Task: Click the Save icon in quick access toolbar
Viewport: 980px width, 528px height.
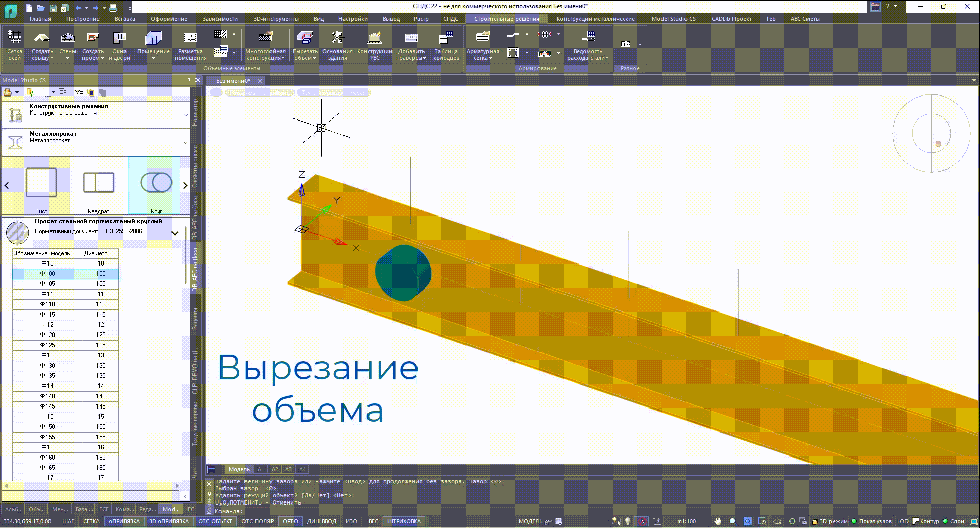Action: [53, 8]
